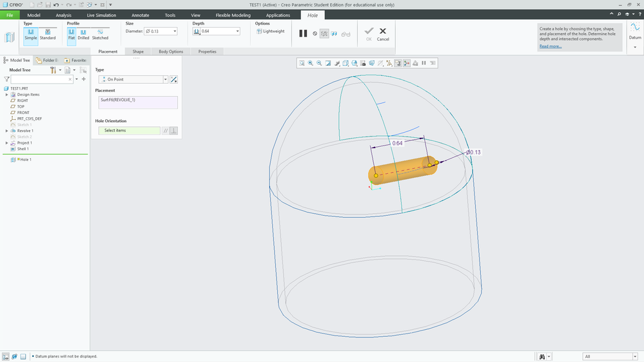644x362 pixels.
Task: Open the Shape tab
Action: coord(138,52)
